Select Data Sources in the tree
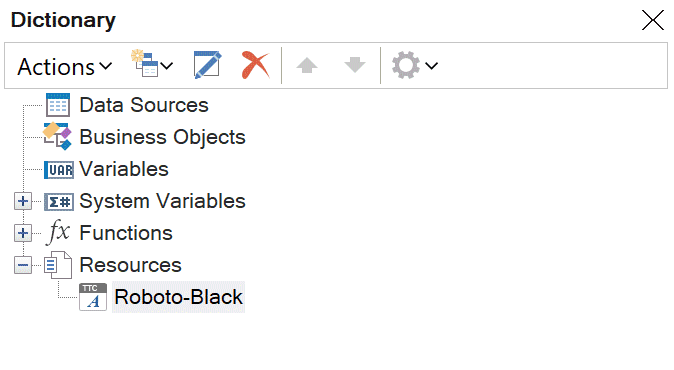674x370 pixels. [144, 105]
